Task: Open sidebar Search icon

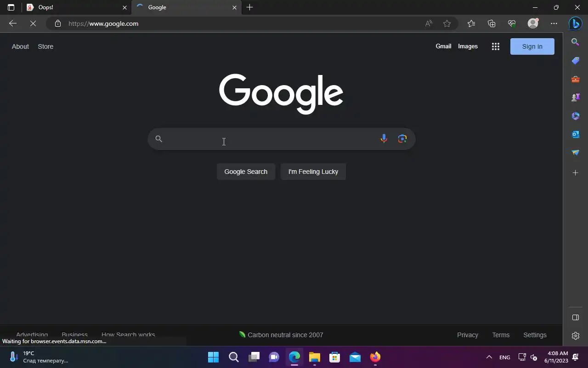Action: (x=576, y=42)
